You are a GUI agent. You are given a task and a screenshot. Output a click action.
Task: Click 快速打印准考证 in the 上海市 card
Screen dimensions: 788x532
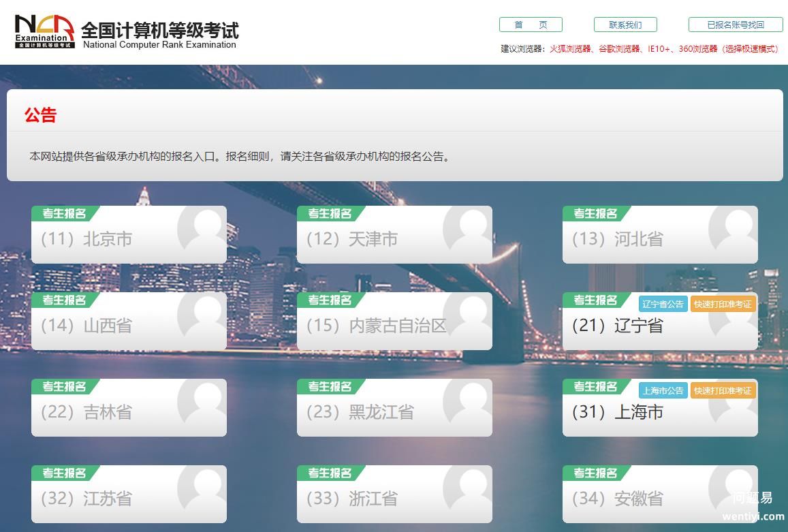click(723, 391)
